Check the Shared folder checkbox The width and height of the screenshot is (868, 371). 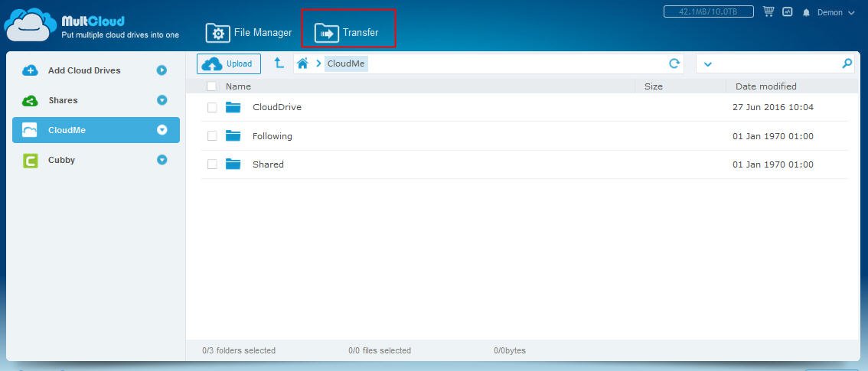pos(212,164)
